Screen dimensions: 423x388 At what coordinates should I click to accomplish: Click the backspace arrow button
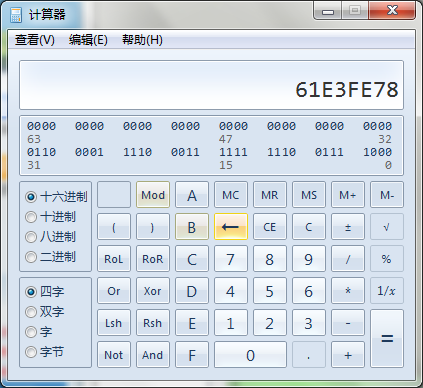(231, 227)
